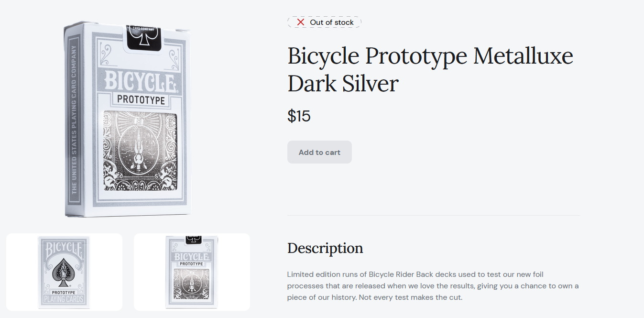Click the BICYCLE logo on the large box image
This screenshot has height=318, width=644.
pyautogui.click(x=140, y=81)
